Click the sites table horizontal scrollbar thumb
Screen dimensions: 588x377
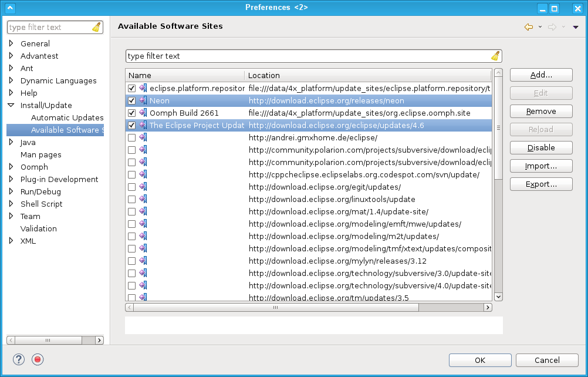click(x=276, y=308)
